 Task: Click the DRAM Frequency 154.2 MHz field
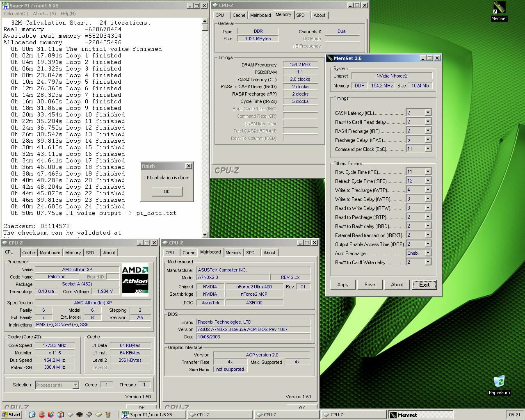[x=300, y=65]
